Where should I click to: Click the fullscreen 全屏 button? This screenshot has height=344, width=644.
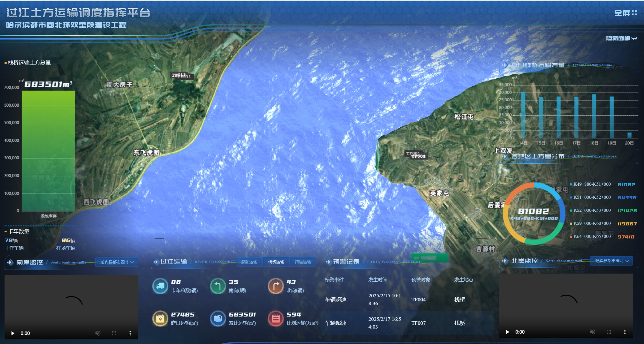click(625, 13)
